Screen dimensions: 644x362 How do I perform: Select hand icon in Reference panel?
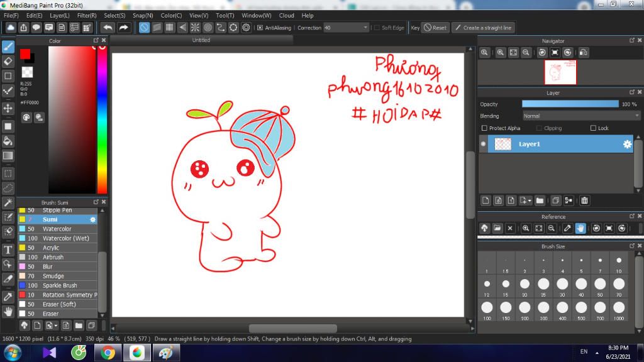(580, 228)
